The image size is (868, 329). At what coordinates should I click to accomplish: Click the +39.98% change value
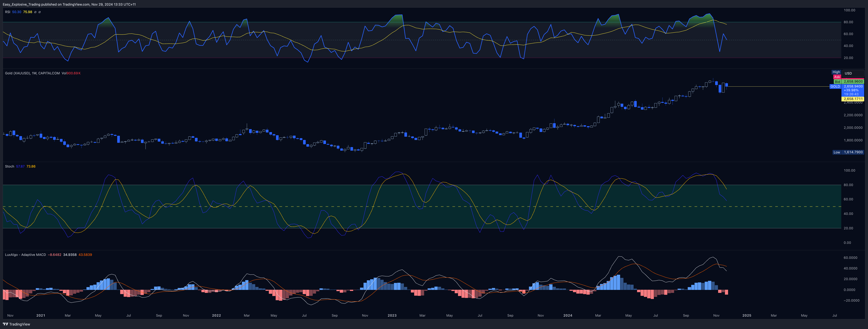851,90
